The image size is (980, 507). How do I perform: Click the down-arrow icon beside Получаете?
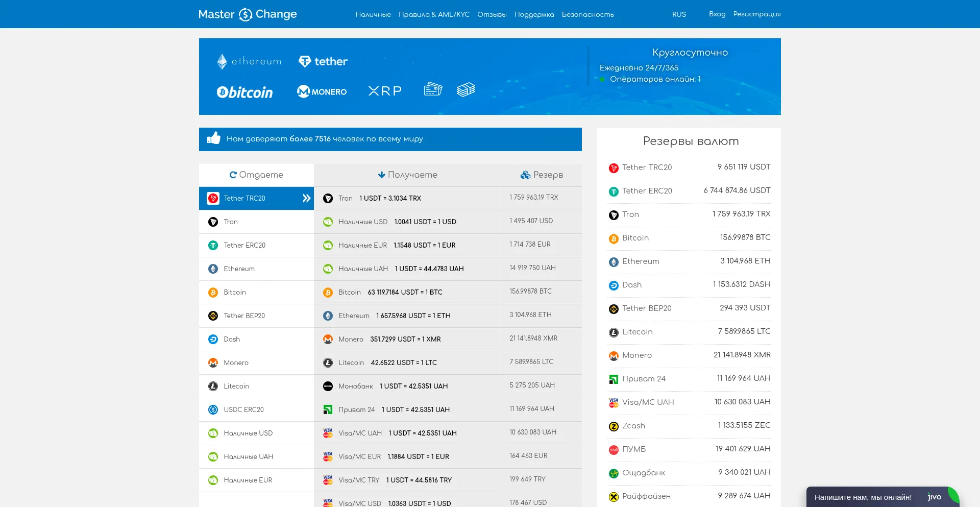point(381,175)
